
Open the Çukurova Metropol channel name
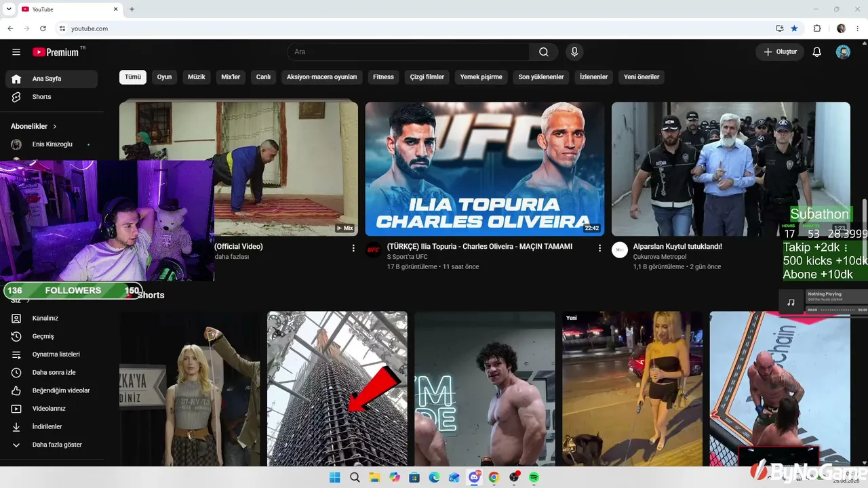(660, 257)
